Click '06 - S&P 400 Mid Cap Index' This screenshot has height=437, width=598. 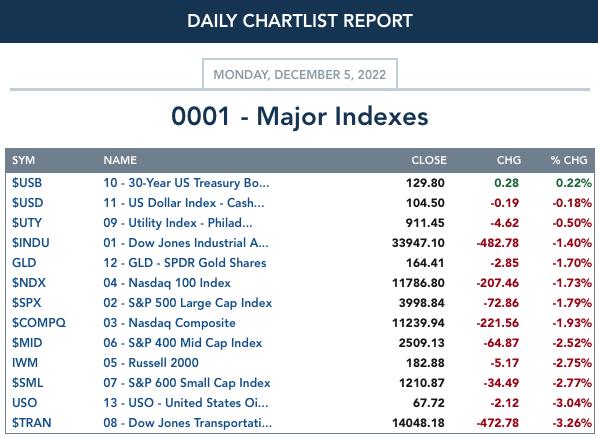point(183,342)
